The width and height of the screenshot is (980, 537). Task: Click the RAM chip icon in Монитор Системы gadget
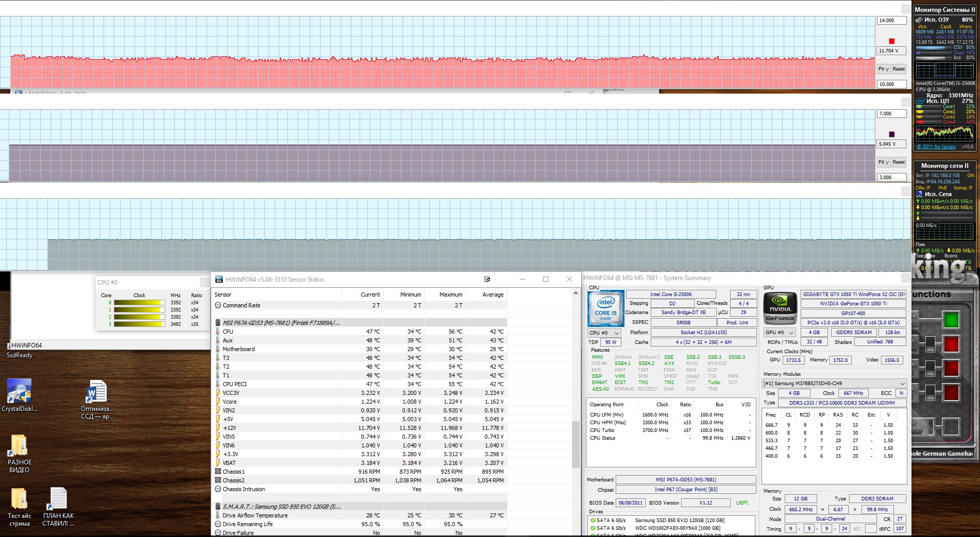pos(919,20)
